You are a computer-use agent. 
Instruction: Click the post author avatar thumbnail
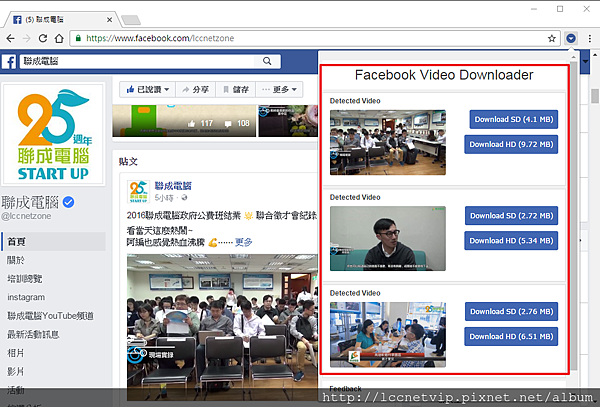tap(138, 191)
